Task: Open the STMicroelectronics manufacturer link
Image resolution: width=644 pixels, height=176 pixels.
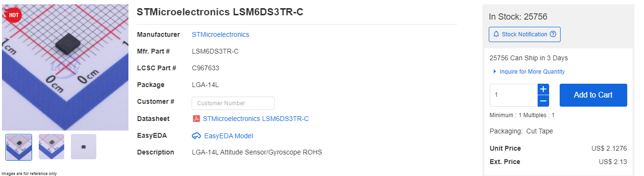Action: [220, 34]
